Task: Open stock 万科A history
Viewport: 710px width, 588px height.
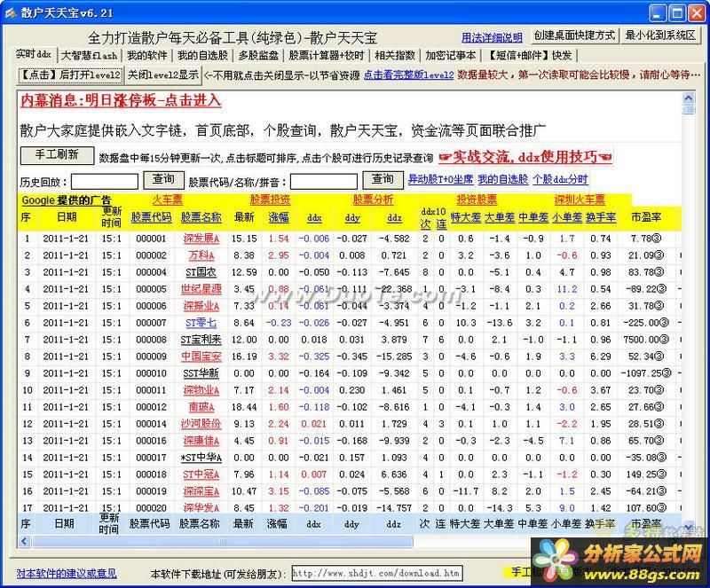Action: 201,255
